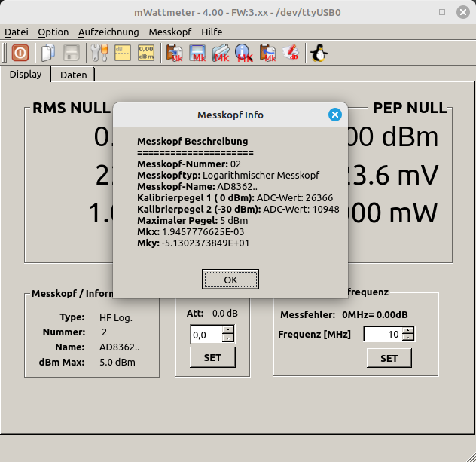Open the Messkopf menu in the menu bar

pos(169,32)
